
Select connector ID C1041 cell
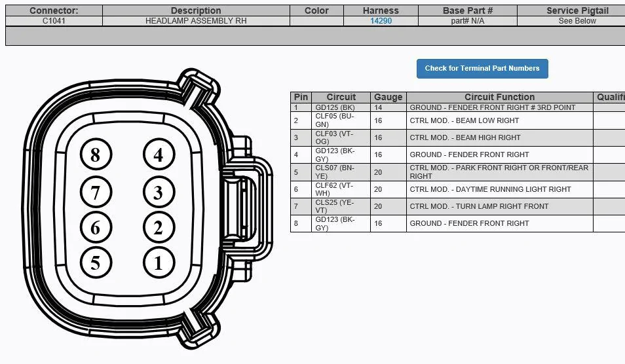click(54, 21)
